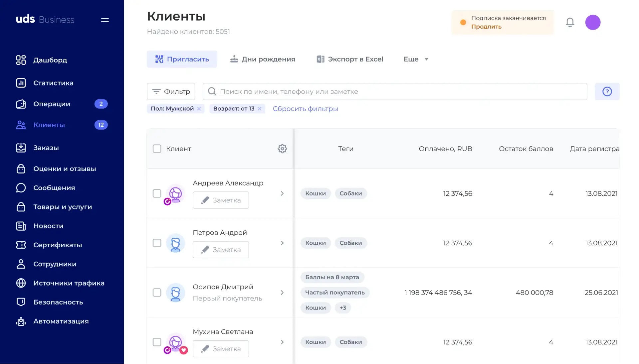The image size is (639, 364).
Task: Toggle the select-all Клиент checkbox
Action: click(x=157, y=149)
